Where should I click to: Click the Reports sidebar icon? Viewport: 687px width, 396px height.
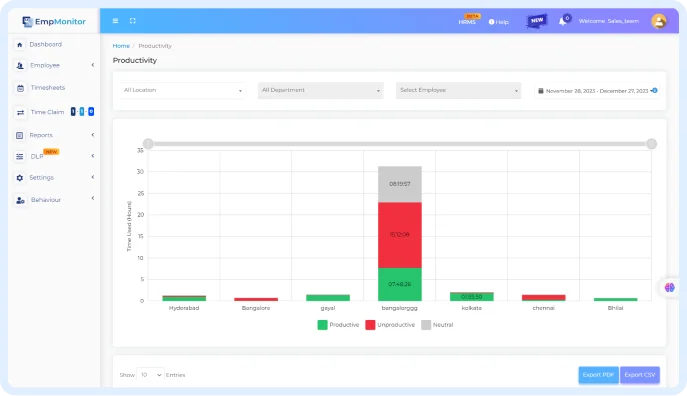click(x=19, y=135)
